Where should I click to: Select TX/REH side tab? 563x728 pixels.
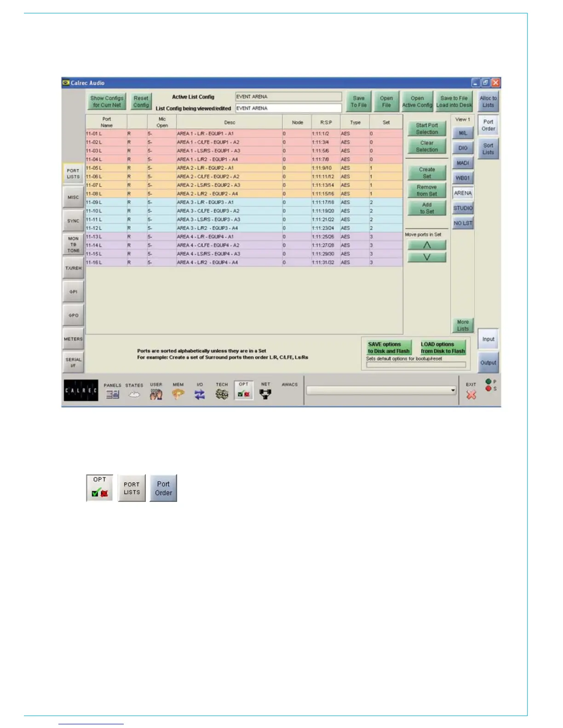click(x=73, y=268)
